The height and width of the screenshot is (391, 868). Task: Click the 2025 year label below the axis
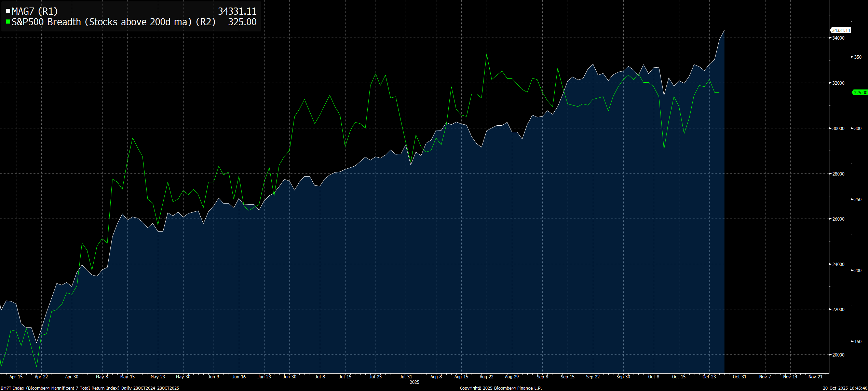(414, 382)
